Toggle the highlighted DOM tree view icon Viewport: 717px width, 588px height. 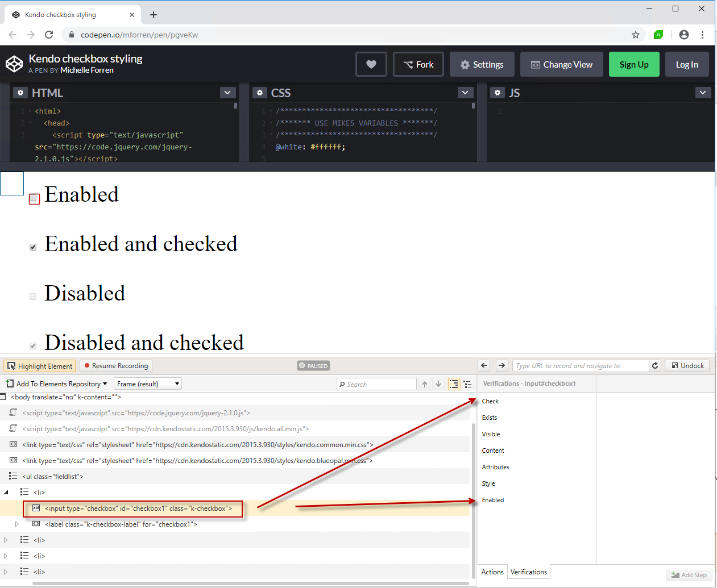coord(454,385)
